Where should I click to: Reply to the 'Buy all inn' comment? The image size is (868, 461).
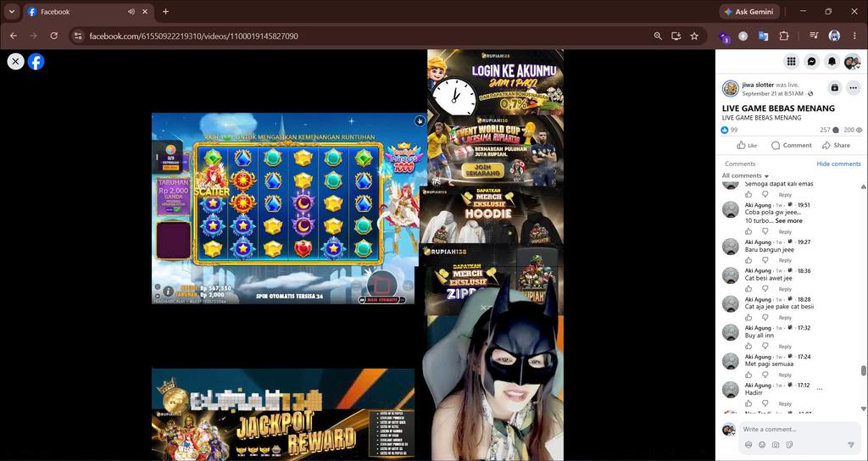coord(785,347)
